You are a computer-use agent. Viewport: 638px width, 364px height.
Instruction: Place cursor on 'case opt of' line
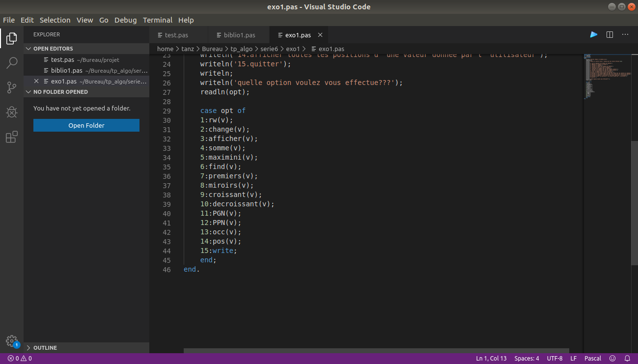[x=223, y=111]
